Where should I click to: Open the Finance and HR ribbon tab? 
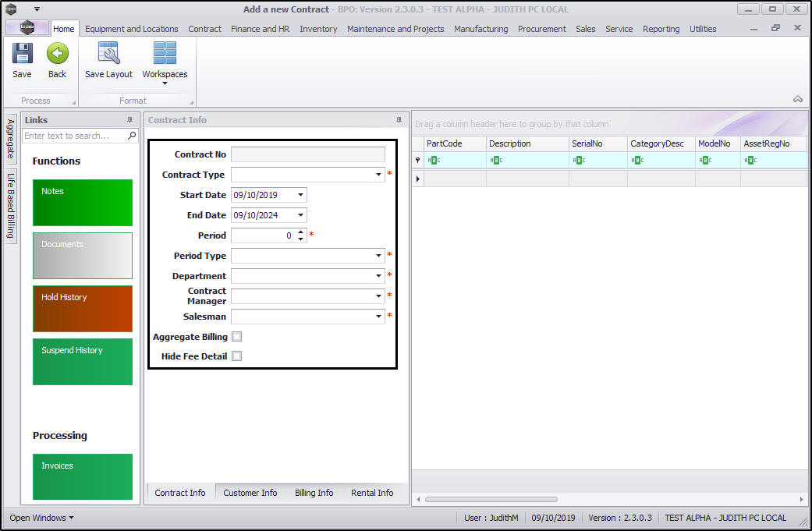tap(260, 29)
